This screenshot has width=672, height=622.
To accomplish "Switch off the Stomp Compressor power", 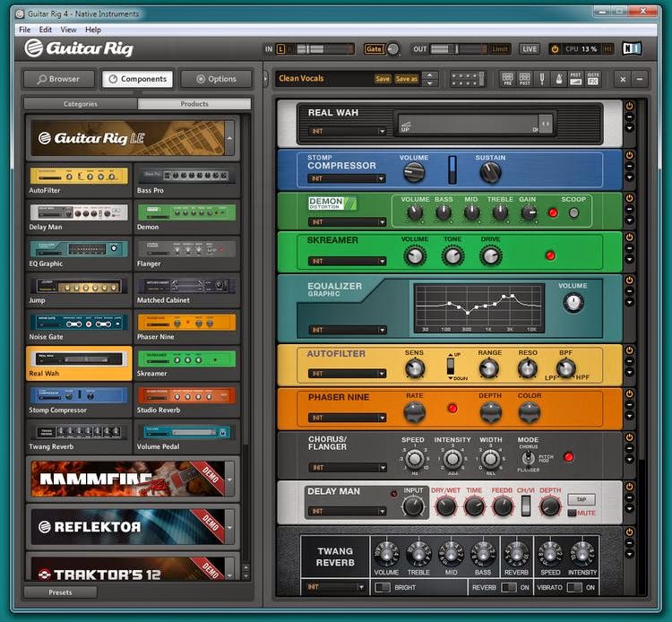I will [629, 155].
